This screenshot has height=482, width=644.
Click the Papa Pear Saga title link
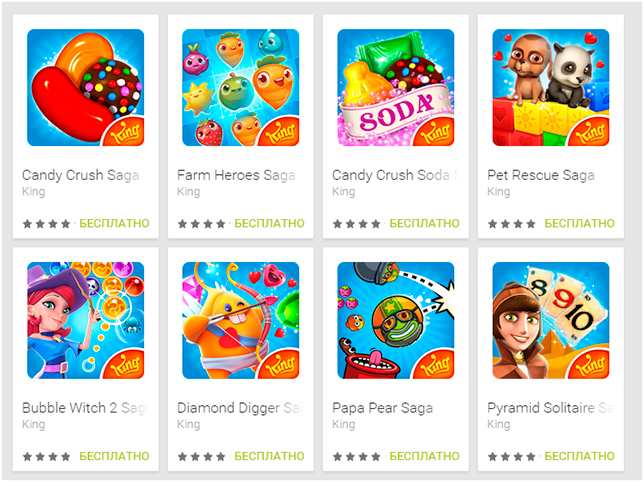(382, 408)
